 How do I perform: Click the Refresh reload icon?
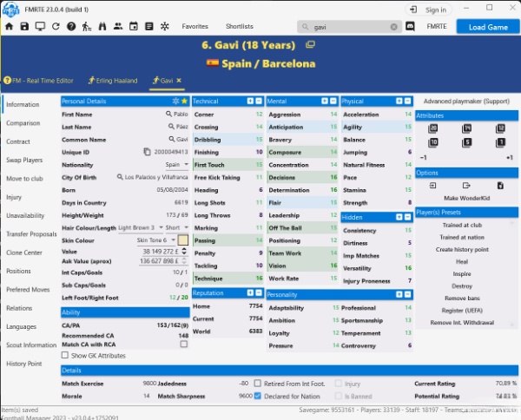pyautogui.click(x=56, y=26)
